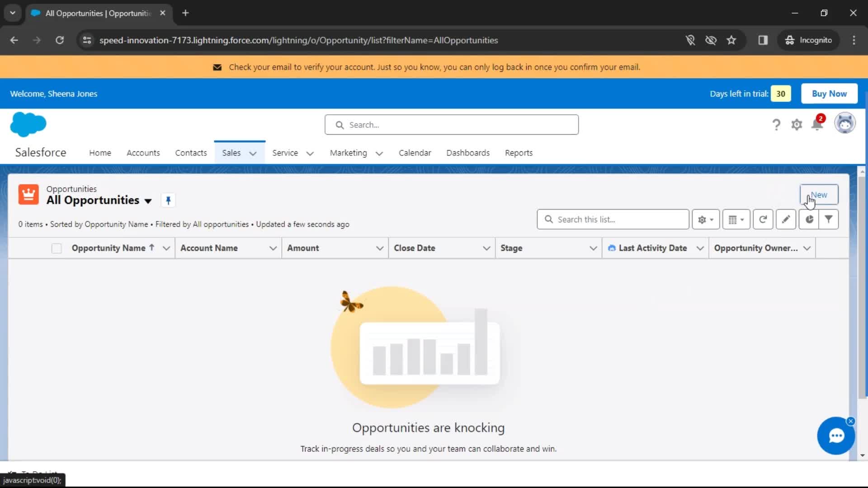Viewport: 868px width, 488px height.
Task: Go to the Home tab
Action: (x=100, y=153)
